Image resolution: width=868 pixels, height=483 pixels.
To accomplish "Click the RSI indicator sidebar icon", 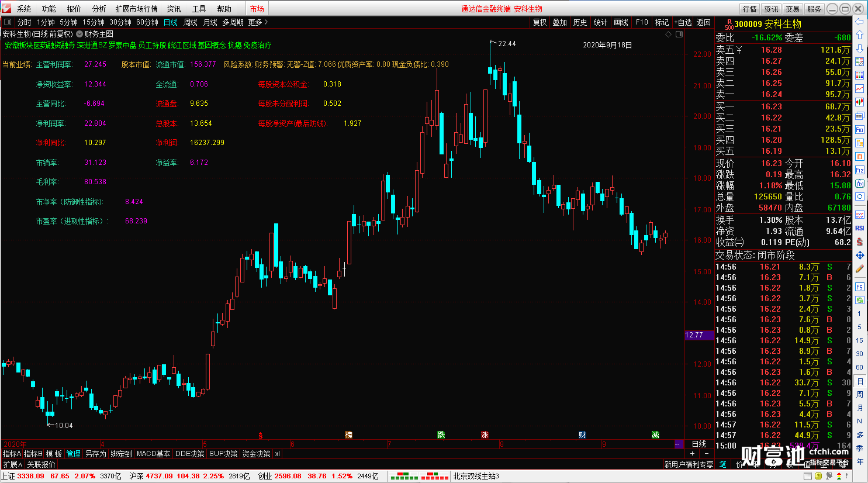I will click(x=860, y=228).
